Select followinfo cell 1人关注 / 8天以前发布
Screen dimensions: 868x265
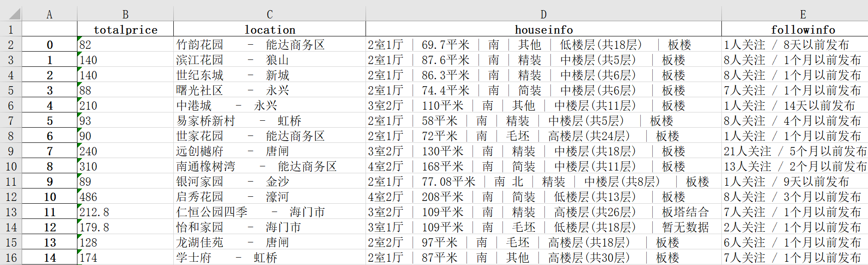coord(795,45)
